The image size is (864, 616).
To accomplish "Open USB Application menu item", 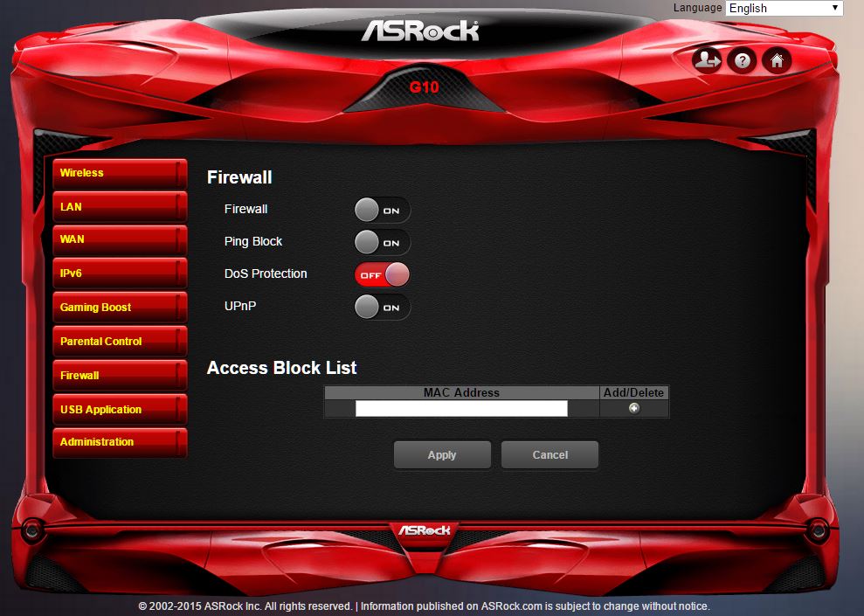I will click(x=119, y=410).
